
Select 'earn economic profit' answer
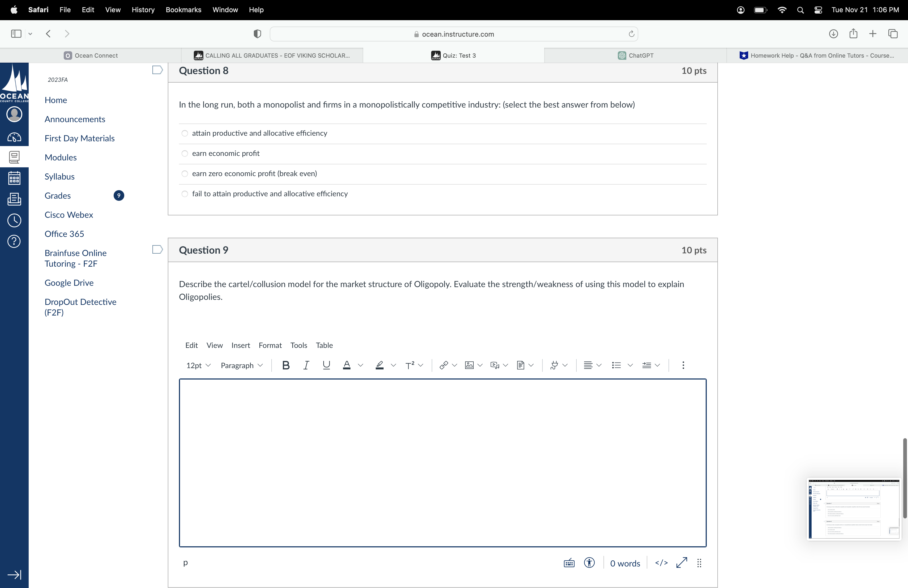click(185, 154)
